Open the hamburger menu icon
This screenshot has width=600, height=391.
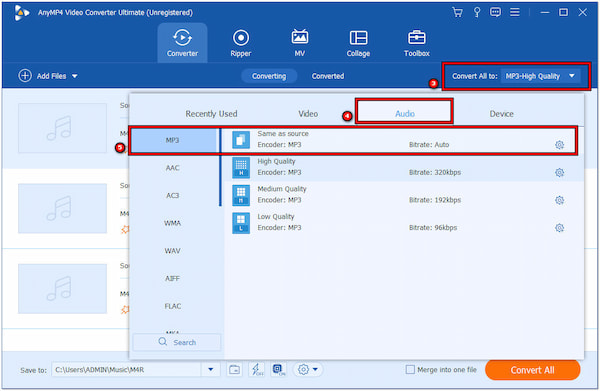[515, 12]
